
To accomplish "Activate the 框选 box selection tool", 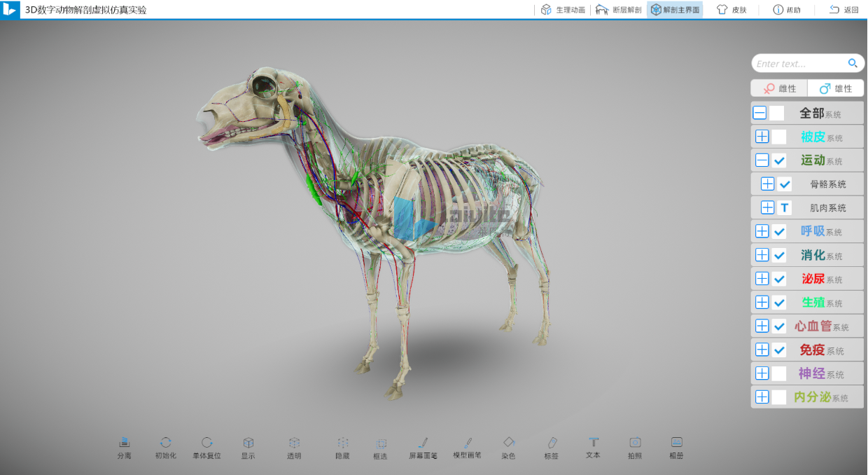I will (381, 443).
